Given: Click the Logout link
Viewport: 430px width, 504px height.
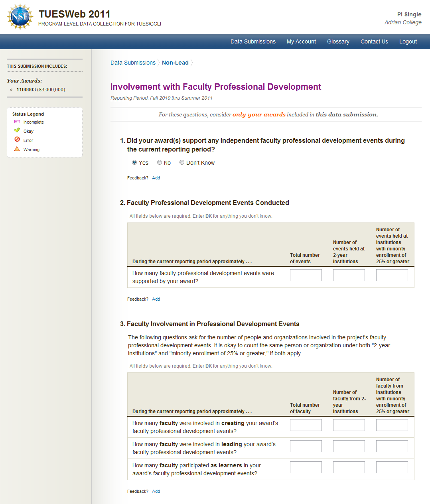Looking at the screenshot, I should [408, 41].
